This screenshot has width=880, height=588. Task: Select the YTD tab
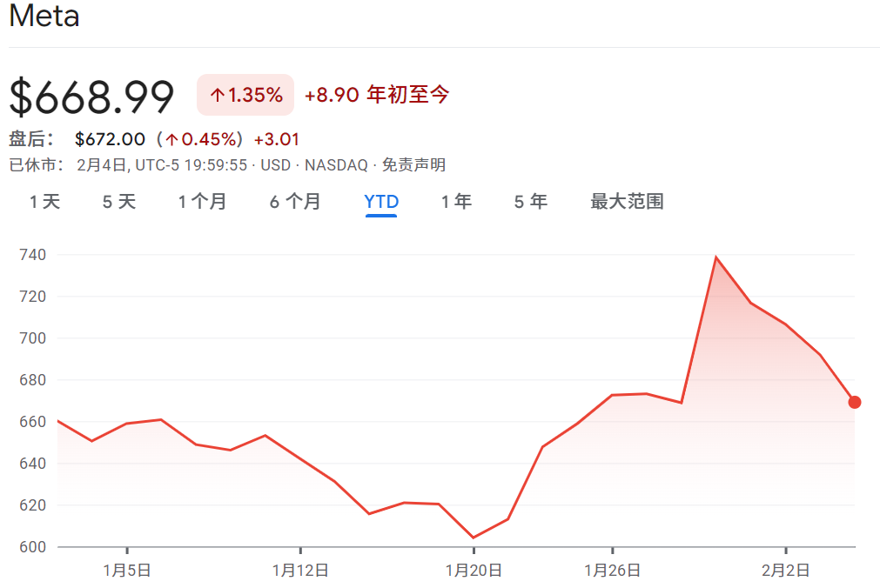[381, 202]
